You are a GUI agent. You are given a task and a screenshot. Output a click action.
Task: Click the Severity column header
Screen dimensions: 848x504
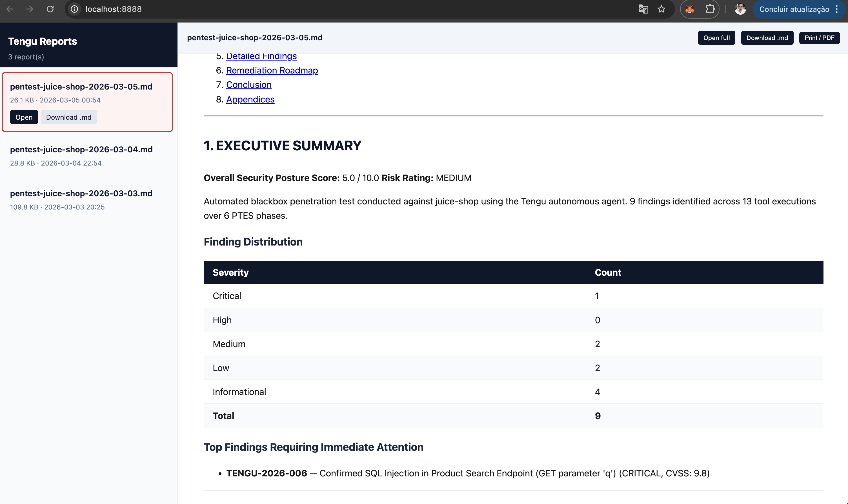click(x=231, y=272)
